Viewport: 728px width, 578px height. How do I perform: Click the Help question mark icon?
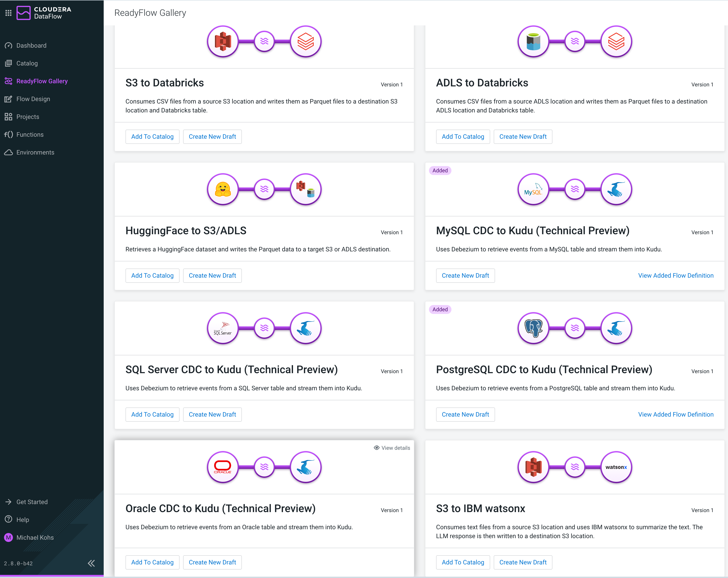[x=8, y=519]
